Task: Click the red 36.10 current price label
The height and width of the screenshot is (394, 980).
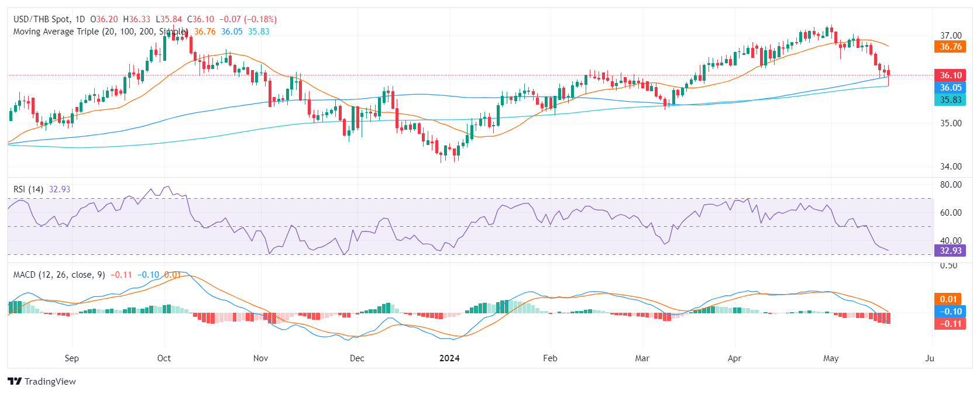Action: click(x=951, y=75)
